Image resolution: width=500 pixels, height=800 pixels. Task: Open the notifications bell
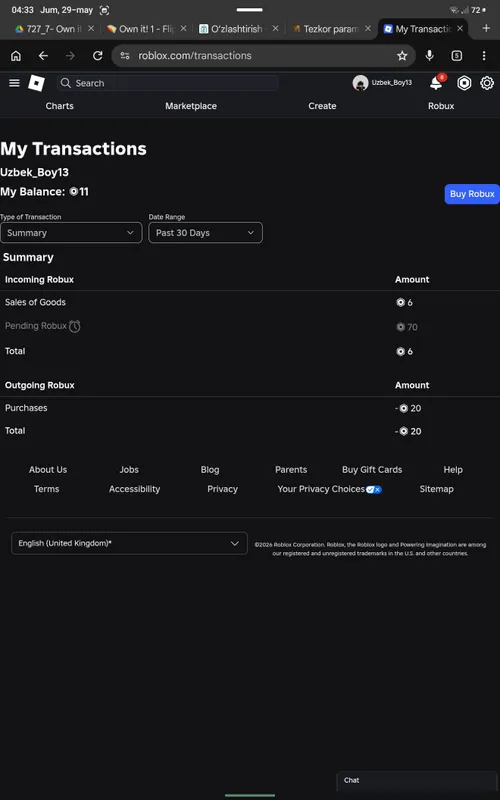[436, 83]
